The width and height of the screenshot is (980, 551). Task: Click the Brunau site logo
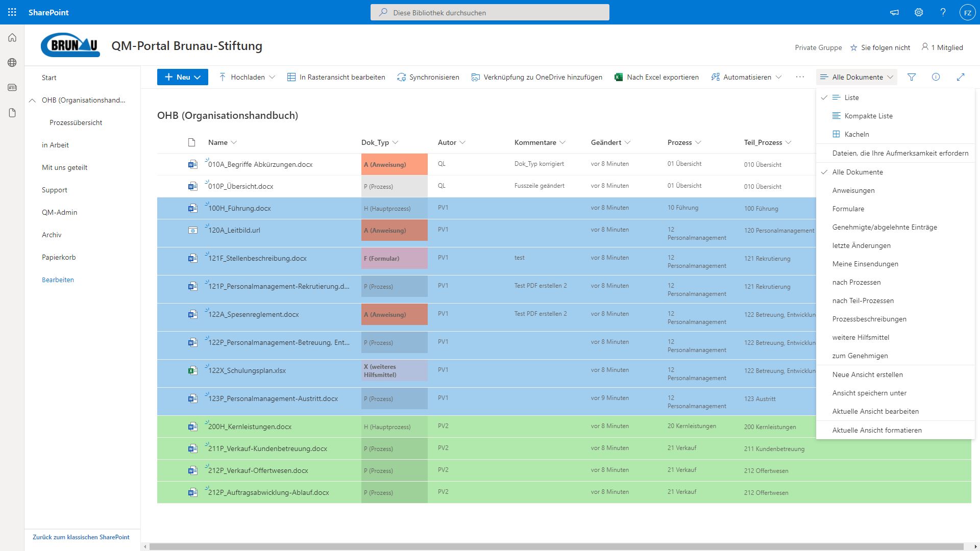pyautogui.click(x=70, y=45)
